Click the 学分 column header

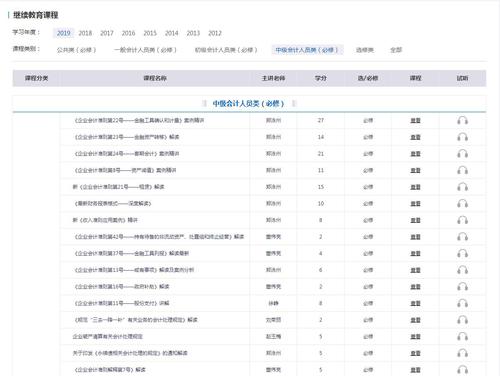point(321,78)
